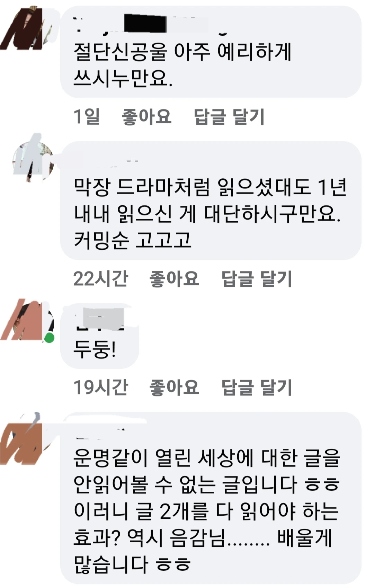Tap the green online status dot
Image resolution: width=374 pixels, height=588 pixels.
[49, 338]
